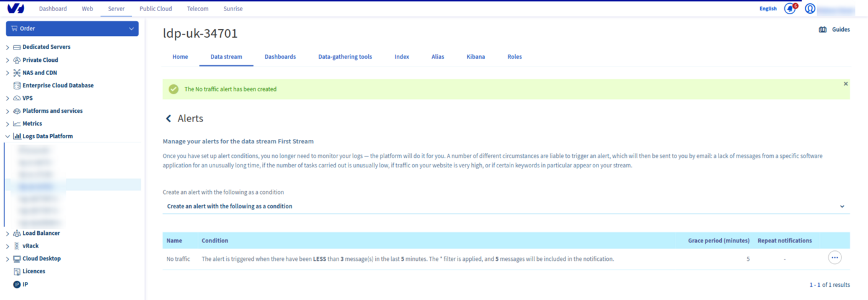868x300 pixels.
Task: Go back using the Alerts arrow
Action: (x=168, y=118)
